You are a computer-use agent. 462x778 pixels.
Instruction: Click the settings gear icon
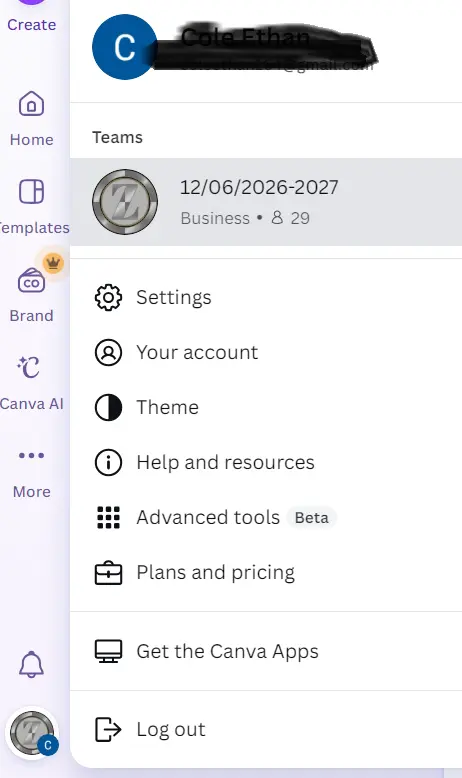(x=108, y=297)
